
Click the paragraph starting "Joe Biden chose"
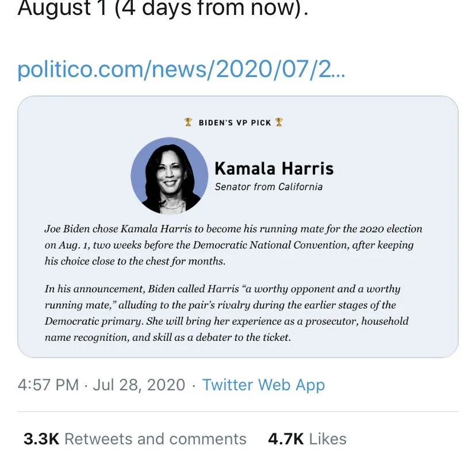[x=233, y=244]
